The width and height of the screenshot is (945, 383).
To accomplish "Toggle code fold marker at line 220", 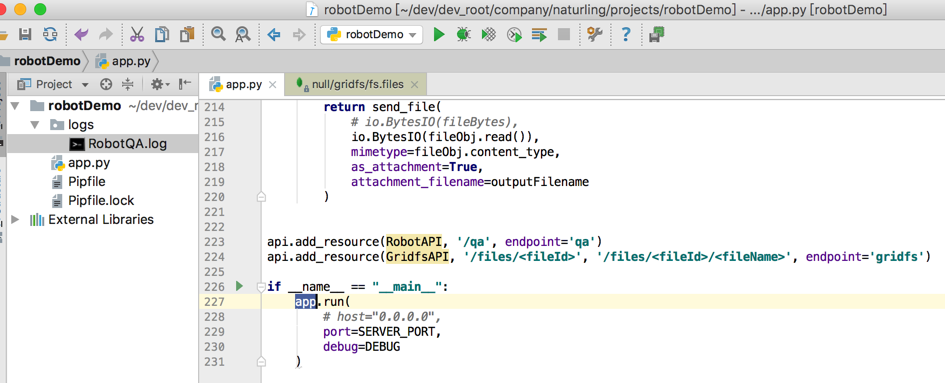I will pyautogui.click(x=261, y=197).
